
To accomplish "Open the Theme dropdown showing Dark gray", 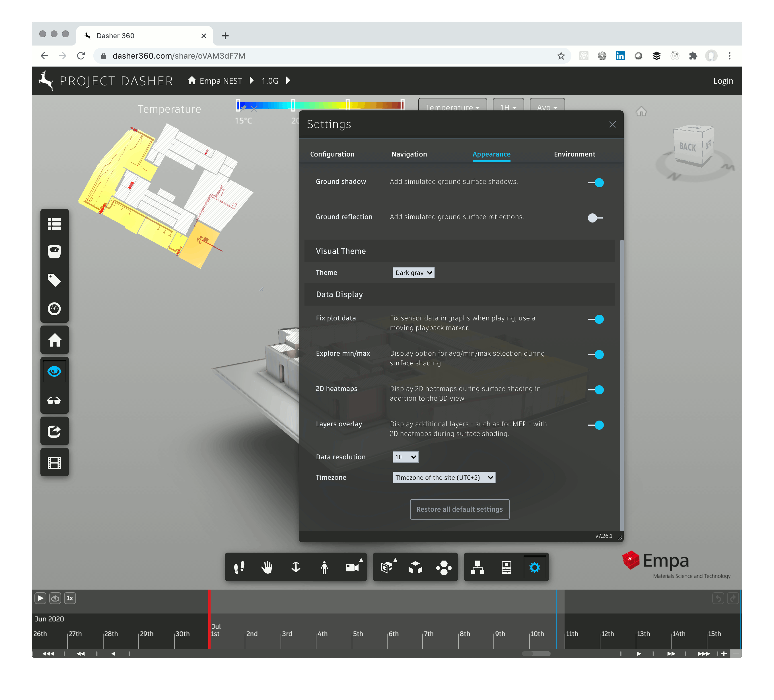I will click(x=413, y=273).
